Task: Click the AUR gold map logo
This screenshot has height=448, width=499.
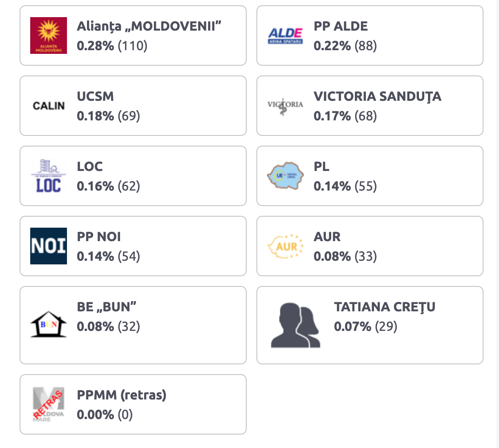Action: click(285, 246)
